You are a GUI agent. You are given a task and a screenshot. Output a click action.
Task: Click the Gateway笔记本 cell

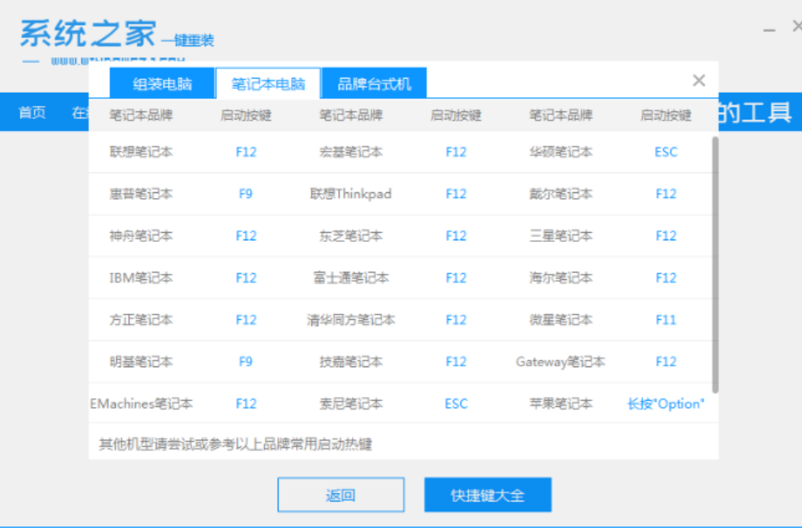[x=561, y=361]
